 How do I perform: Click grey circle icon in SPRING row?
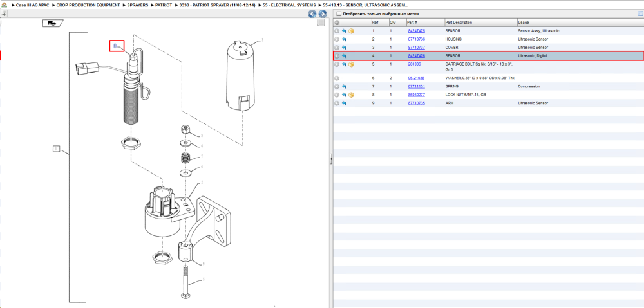(337, 87)
